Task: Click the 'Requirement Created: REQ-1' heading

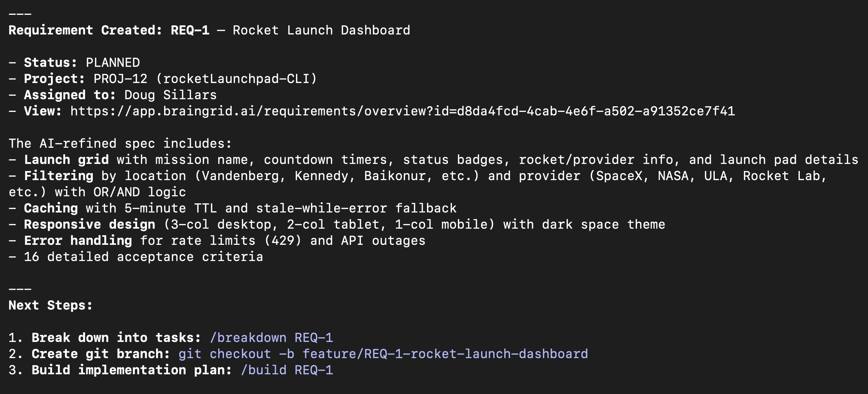Action: (109, 30)
